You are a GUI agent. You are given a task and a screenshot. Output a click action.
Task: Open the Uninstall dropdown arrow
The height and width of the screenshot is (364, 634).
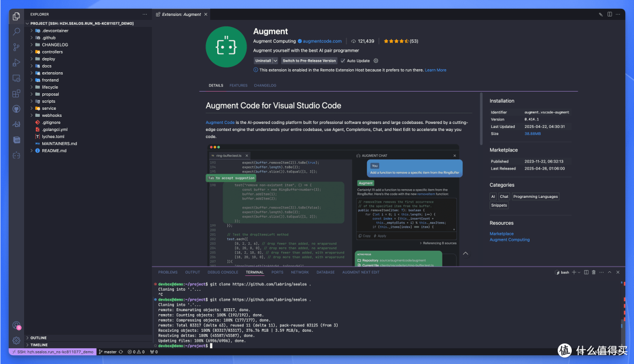(x=275, y=60)
